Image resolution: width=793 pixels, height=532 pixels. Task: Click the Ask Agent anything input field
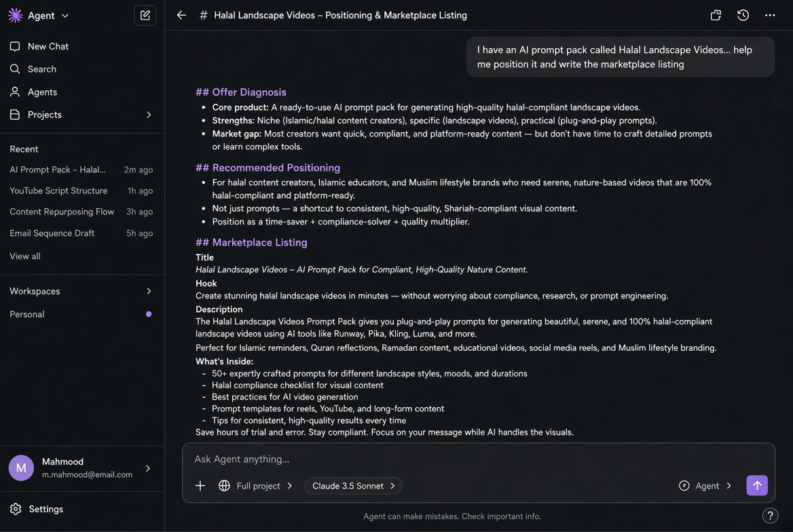(479, 459)
